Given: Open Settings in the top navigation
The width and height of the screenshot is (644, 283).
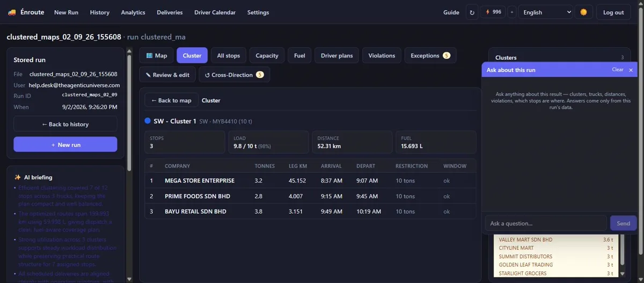Looking at the screenshot, I should [258, 12].
